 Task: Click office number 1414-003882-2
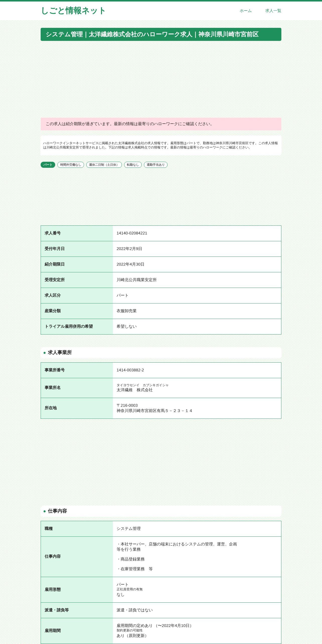130,370
